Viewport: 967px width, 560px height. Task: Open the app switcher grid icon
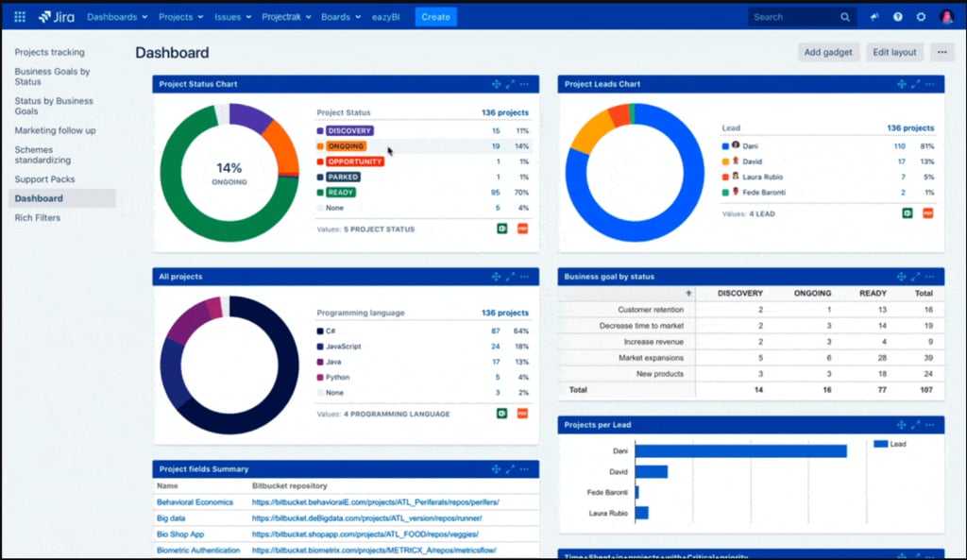pos(19,16)
